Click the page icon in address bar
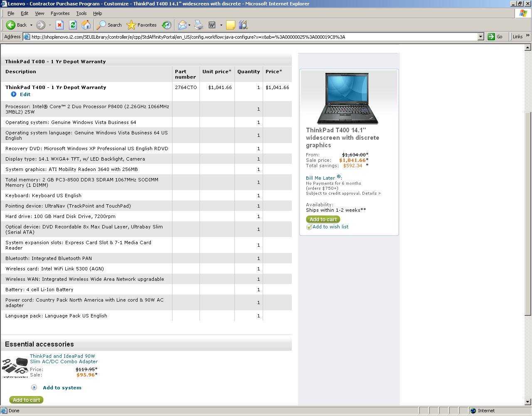Screen dimensions: 532x416 (x=27, y=37)
